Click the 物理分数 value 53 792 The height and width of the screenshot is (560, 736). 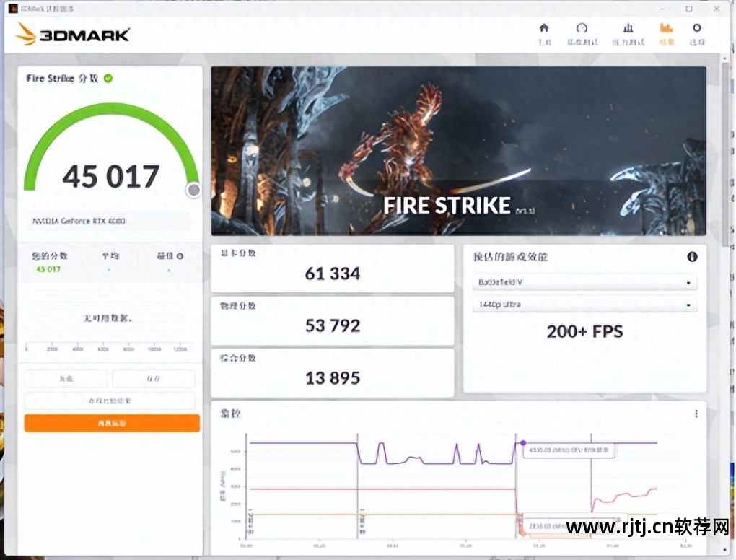coord(333,325)
